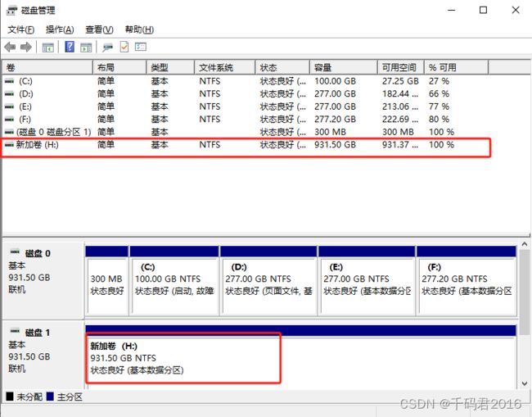
Task: Open the Help question mark icon
Action: pos(70,47)
